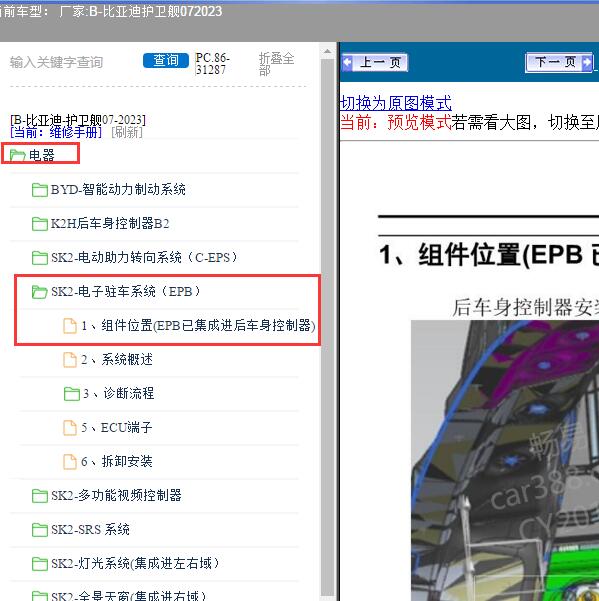Expand SK2-灯光系统(集成进左右域) entry
Image resolution: width=599 pixels, height=601 pixels.
(135, 563)
